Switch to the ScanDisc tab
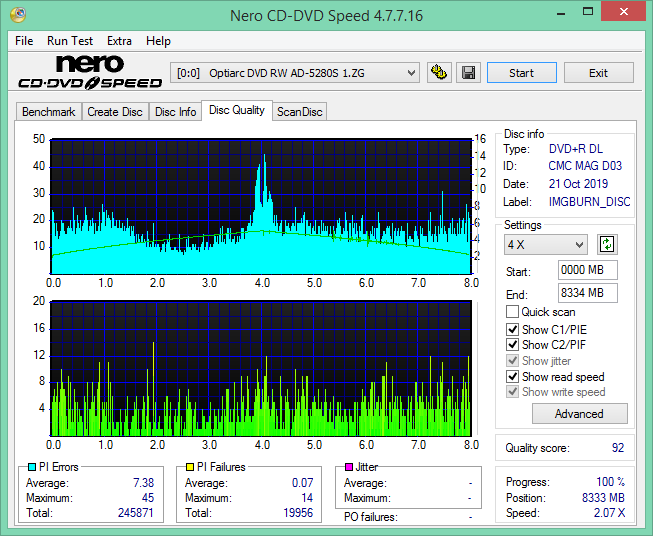Image resolution: width=653 pixels, height=536 pixels. [x=300, y=112]
